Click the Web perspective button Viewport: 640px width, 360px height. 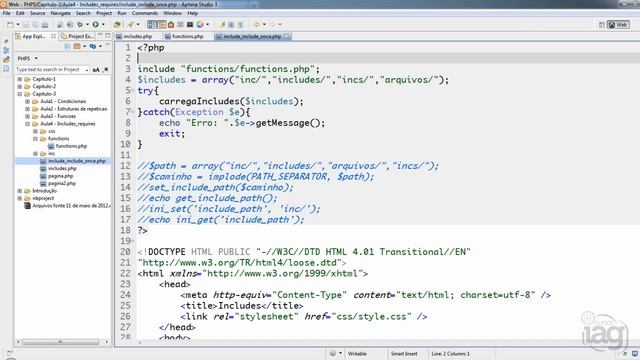pos(618,25)
